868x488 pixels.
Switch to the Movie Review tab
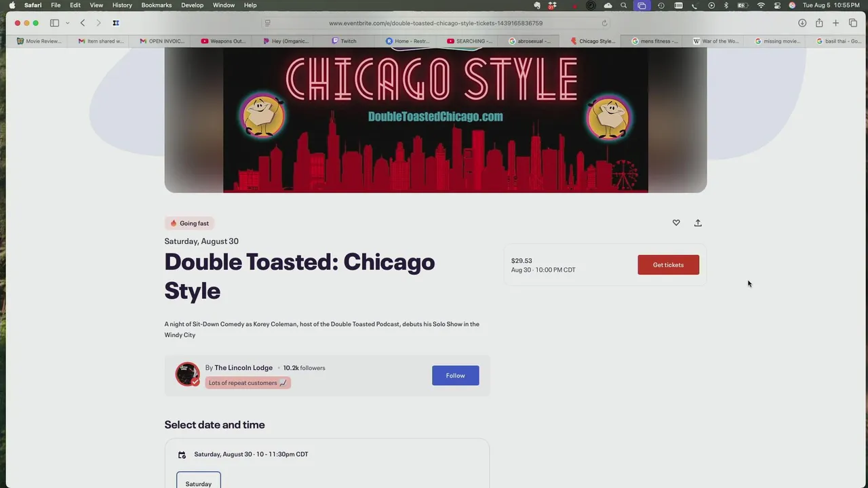39,41
